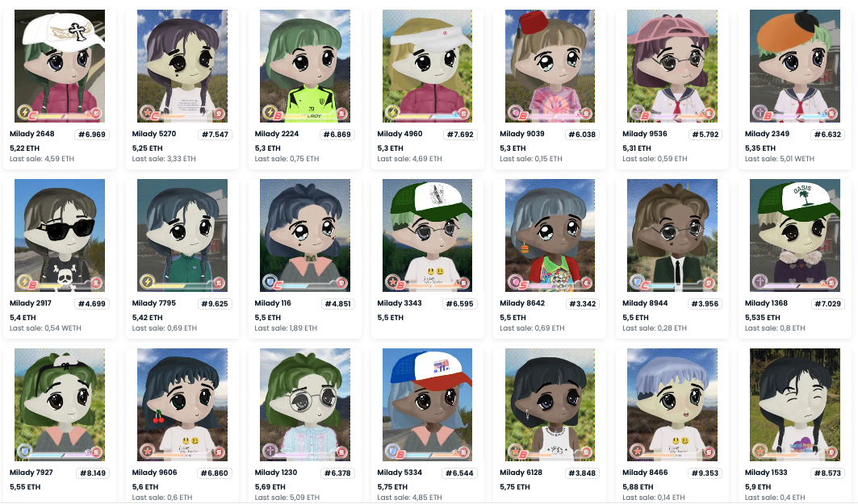The width and height of the screenshot is (858, 504).
Task: Click the heart icon on Milady 8642 image
Action: pos(514,281)
